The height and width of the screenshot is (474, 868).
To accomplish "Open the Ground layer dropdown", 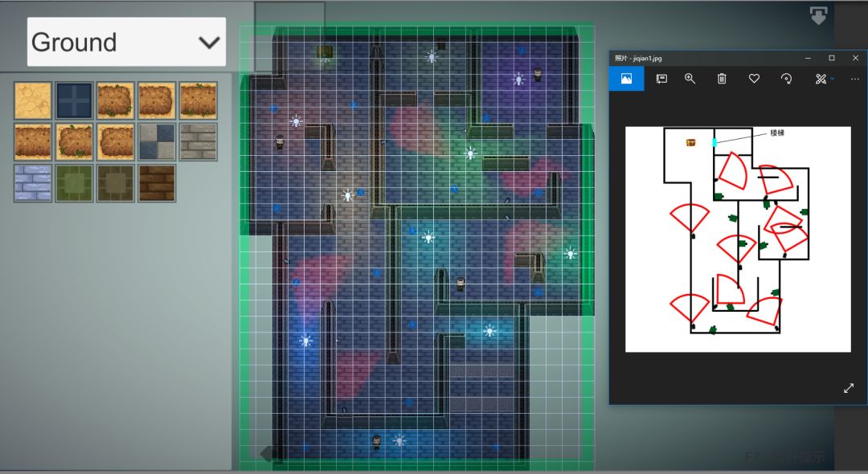I will [x=126, y=42].
